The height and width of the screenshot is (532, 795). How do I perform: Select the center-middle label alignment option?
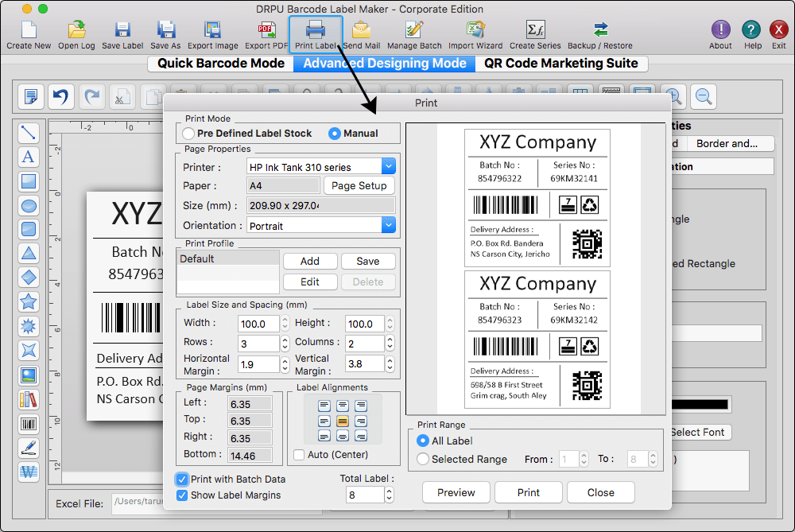(x=343, y=421)
